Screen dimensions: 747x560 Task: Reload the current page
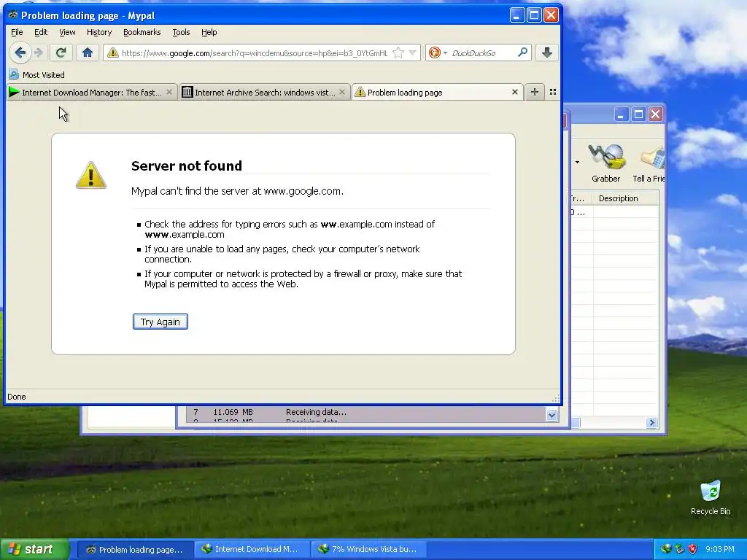pos(61,52)
